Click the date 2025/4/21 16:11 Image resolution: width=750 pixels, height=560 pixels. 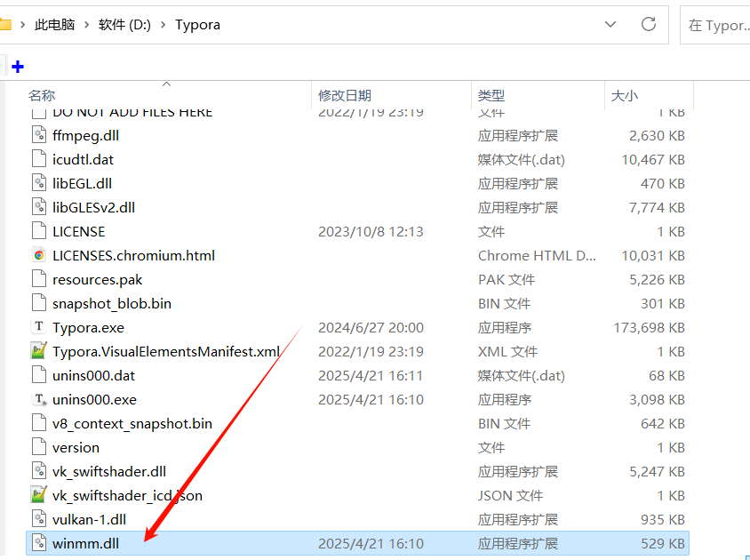click(x=371, y=376)
